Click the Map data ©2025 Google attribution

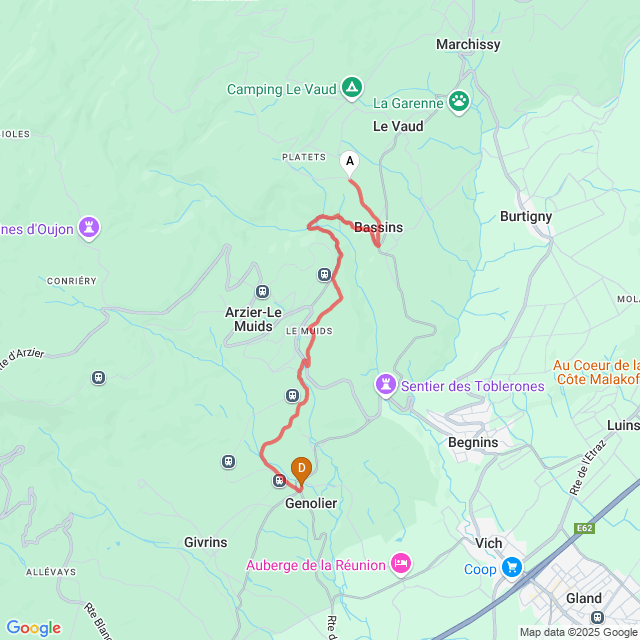(x=578, y=632)
